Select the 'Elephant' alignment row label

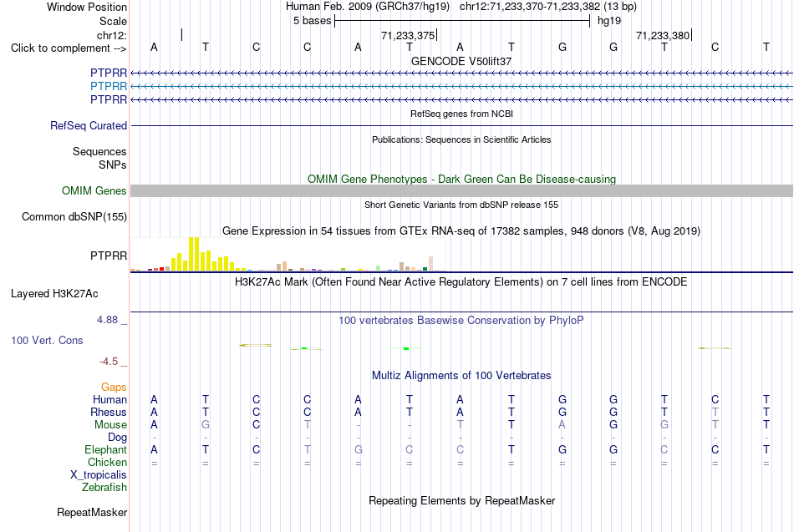105,449
